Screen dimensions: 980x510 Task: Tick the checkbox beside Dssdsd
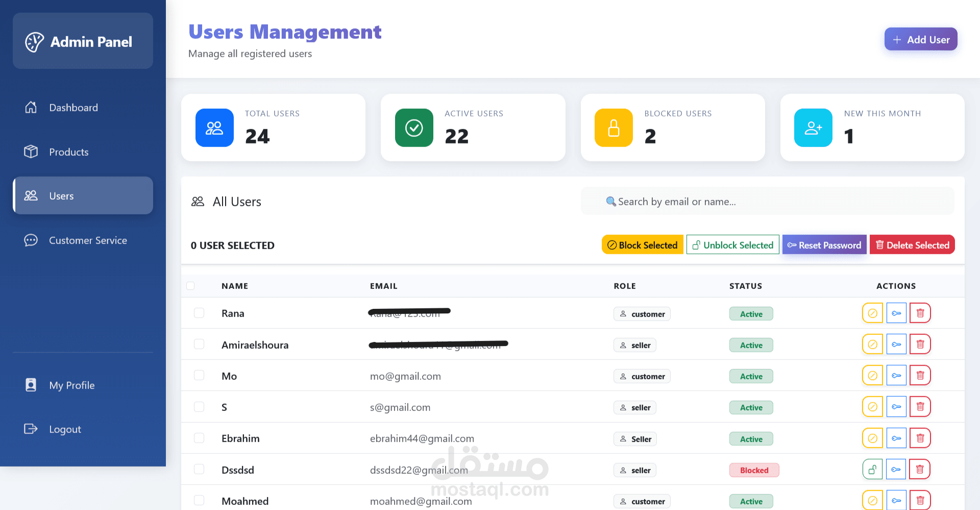(x=199, y=469)
